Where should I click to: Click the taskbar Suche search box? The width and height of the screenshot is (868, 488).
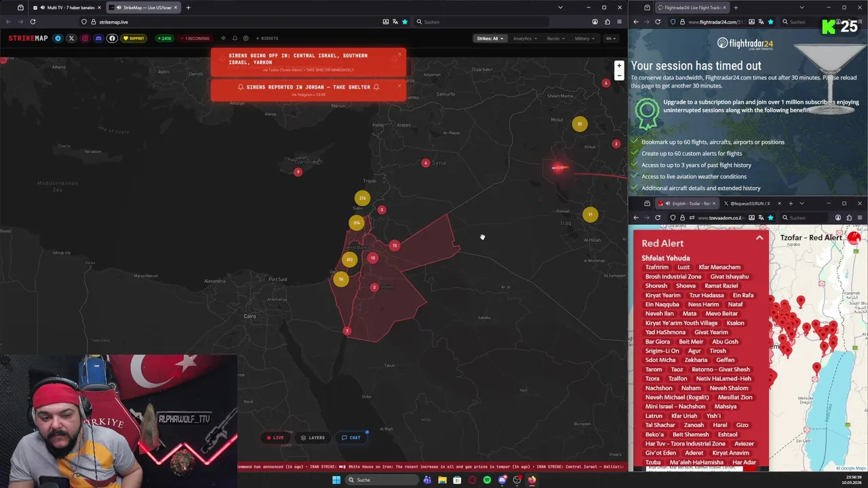[381, 480]
